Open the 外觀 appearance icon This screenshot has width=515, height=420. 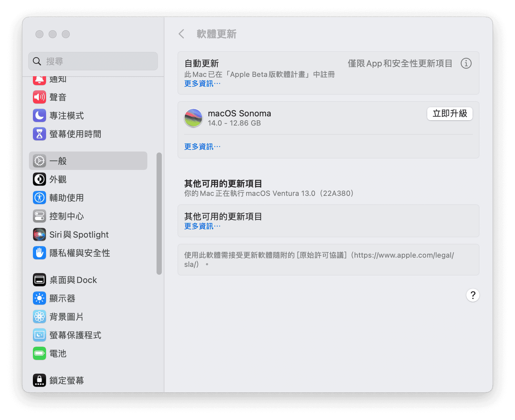[39, 179]
